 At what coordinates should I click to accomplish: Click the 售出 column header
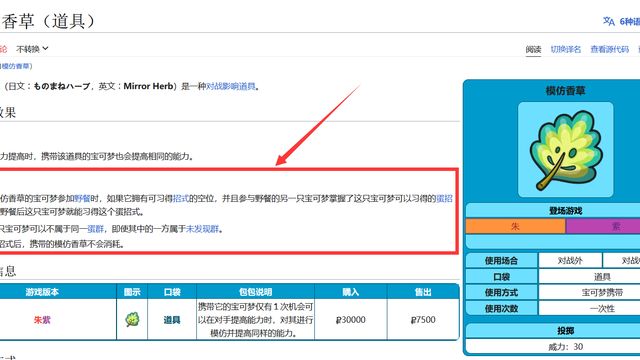click(423, 292)
